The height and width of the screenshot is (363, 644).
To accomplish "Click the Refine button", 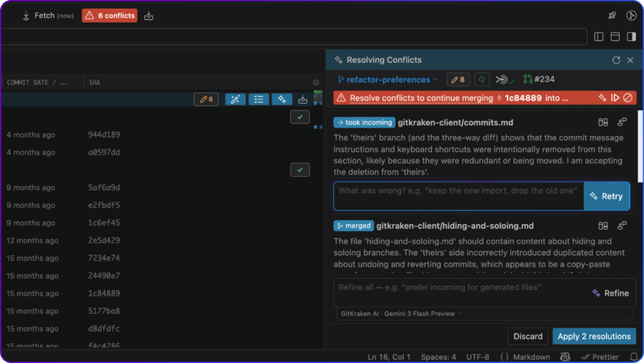I will pyautogui.click(x=610, y=293).
